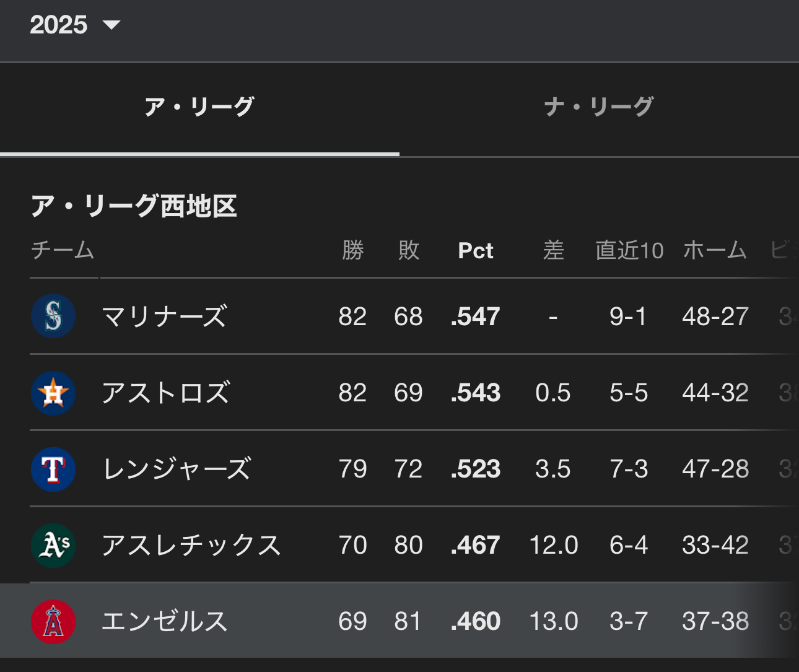Click the ホーム column header
799x672 pixels.
[715, 250]
